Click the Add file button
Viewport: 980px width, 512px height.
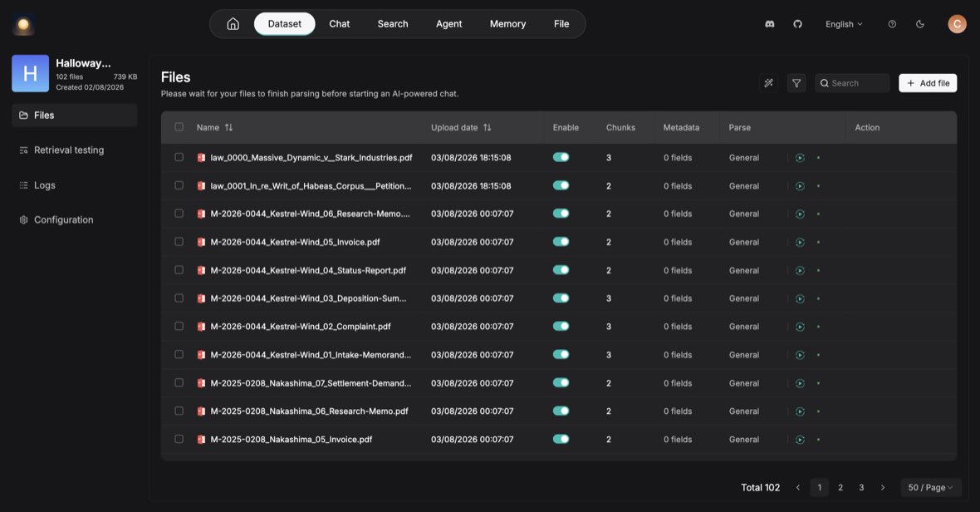click(928, 83)
